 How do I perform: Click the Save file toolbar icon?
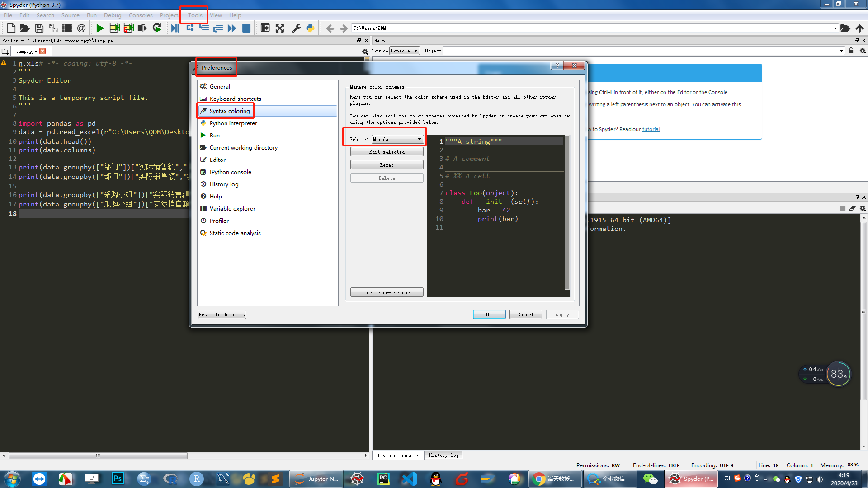(39, 28)
